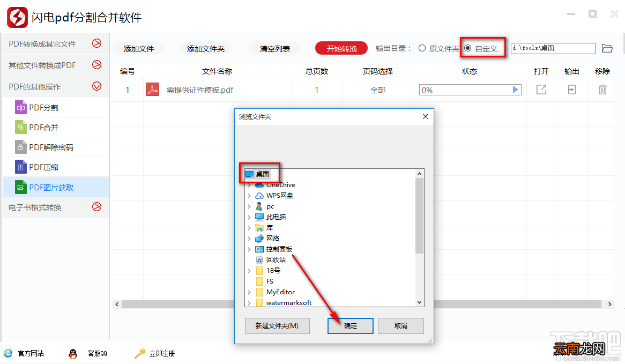625x364 pixels.
Task: Select OneDrive in the folder tree
Action: [x=281, y=184]
